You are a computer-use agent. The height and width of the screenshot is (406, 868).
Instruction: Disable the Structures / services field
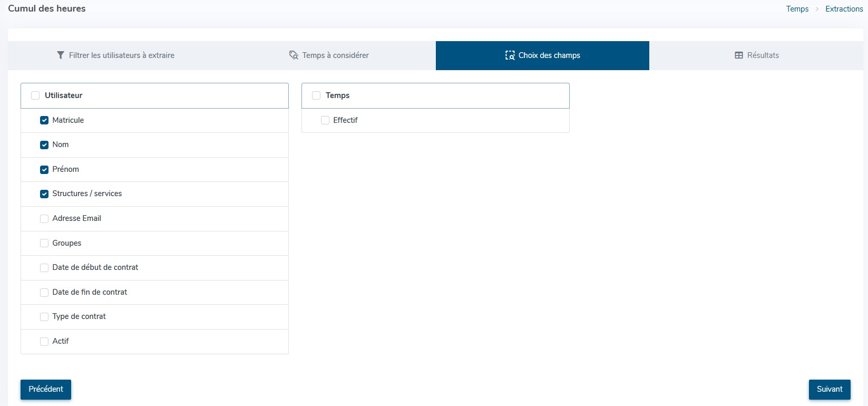[44, 194]
